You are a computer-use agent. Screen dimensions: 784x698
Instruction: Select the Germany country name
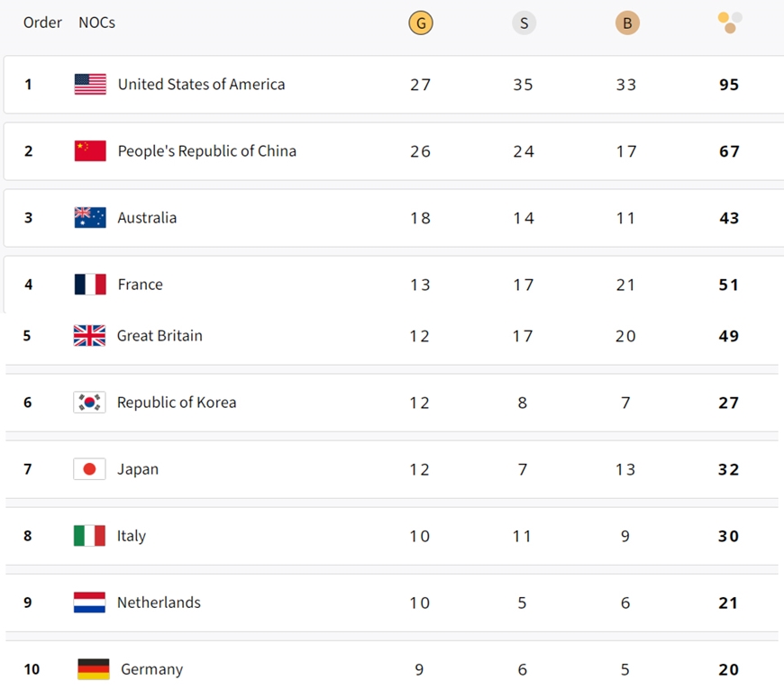click(x=151, y=669)
